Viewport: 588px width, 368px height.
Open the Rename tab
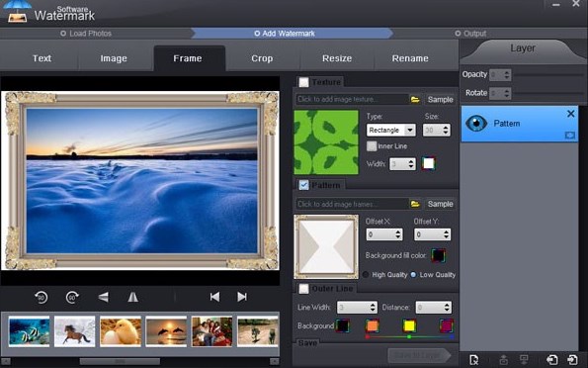click(x=410, y=58)
